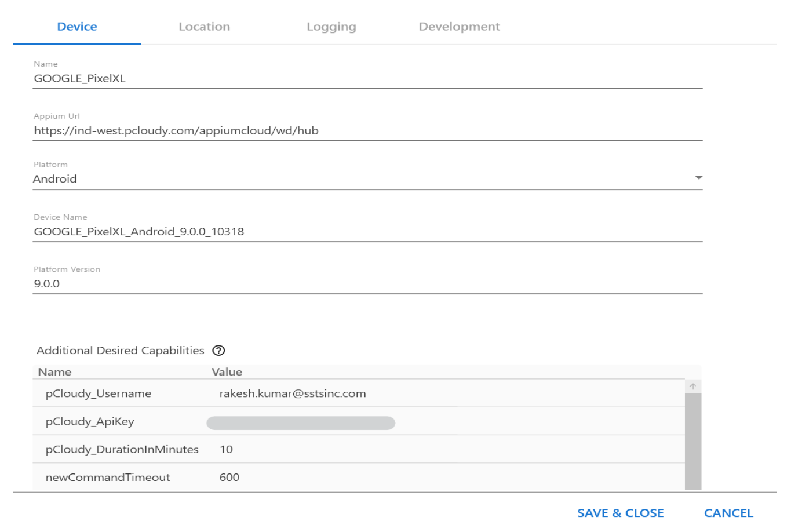The image size is (791, 532).
Task: Click the capabilities table scrollbar thumb
Action: (692, 440)
